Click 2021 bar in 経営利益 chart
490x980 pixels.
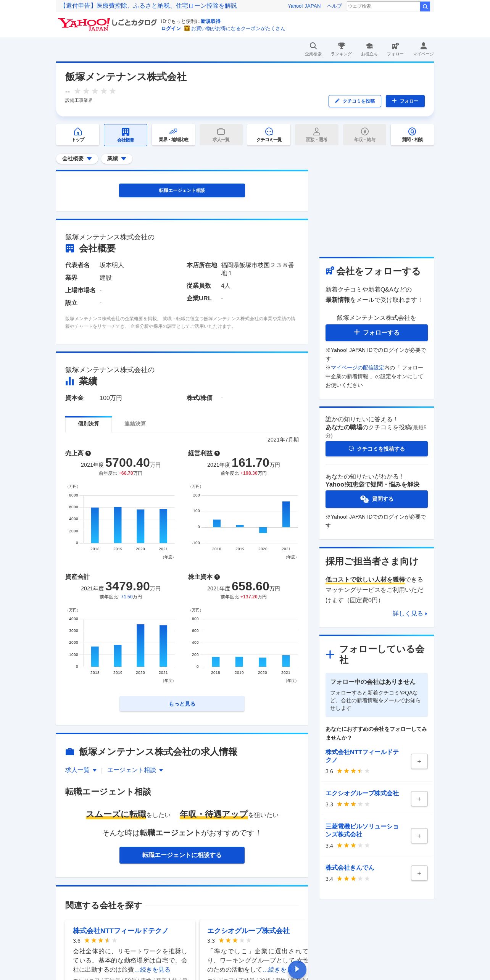coord(286,514)
